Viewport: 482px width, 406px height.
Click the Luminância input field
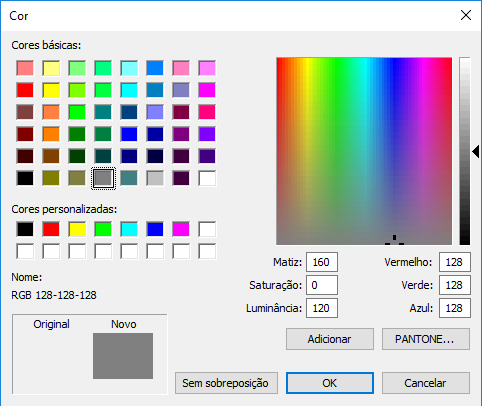pos(322,308)
